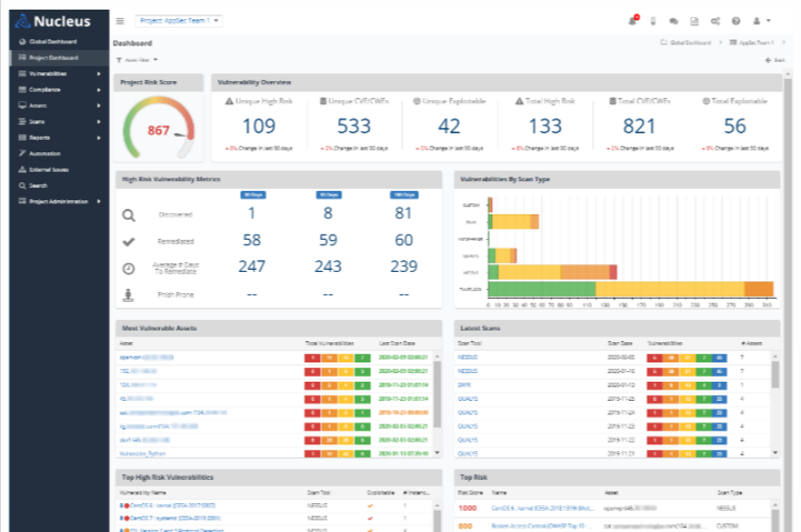Click the Global Dashboard globe icon
Viewport: 801px width, 532px height.
pos(22,41)
